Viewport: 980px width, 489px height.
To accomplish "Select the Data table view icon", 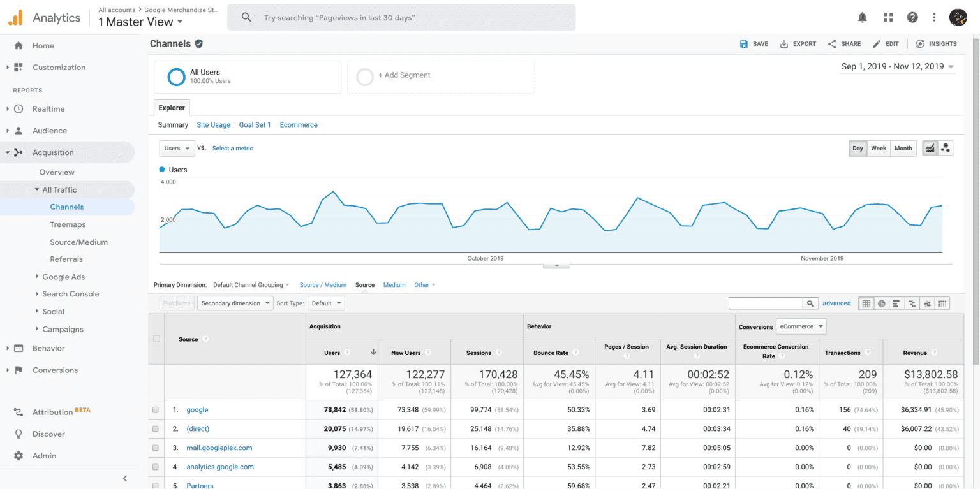I will click(x=866, y=303).
